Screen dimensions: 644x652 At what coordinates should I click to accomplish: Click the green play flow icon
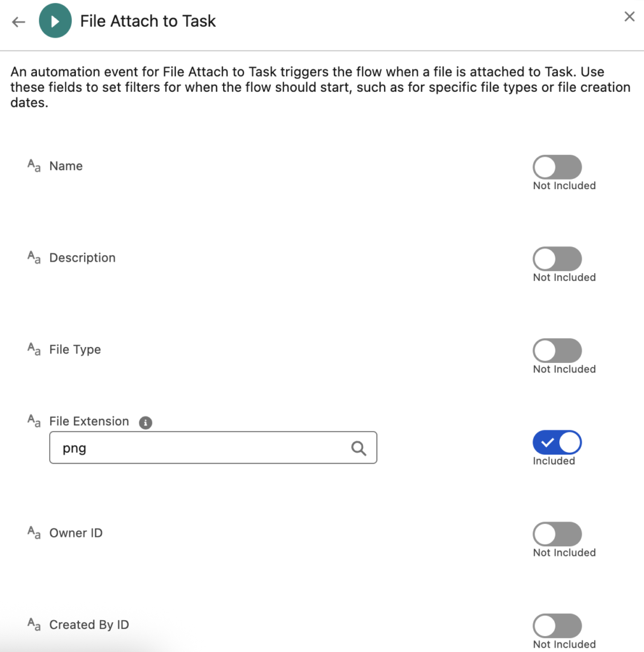[55, 22]
